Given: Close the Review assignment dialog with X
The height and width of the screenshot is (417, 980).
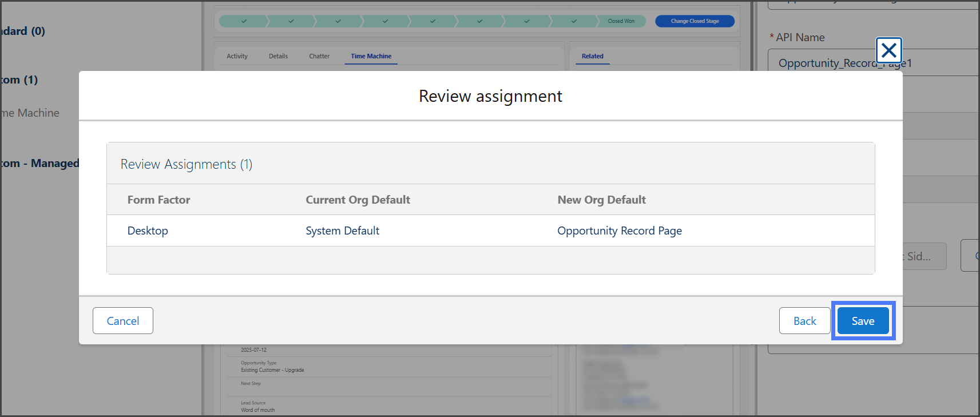Looking at the screenshot, I should 888,51.
